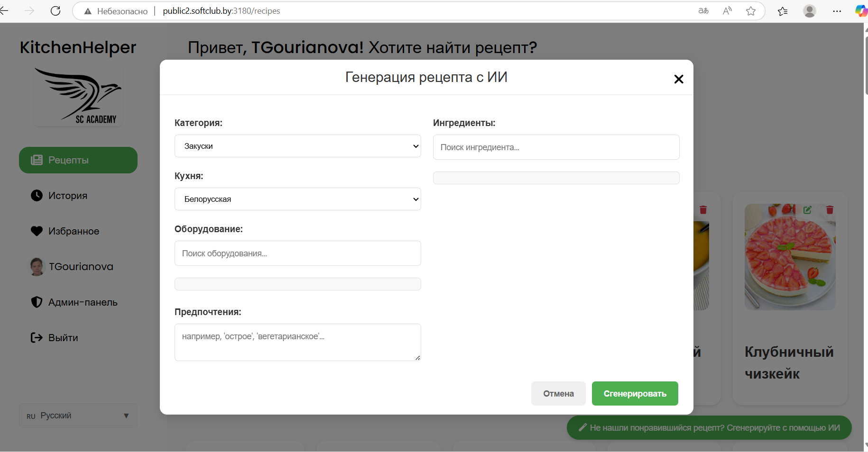Add the page to browser favorites via star
The image size is (868, 452).
[x=751, y=10]
